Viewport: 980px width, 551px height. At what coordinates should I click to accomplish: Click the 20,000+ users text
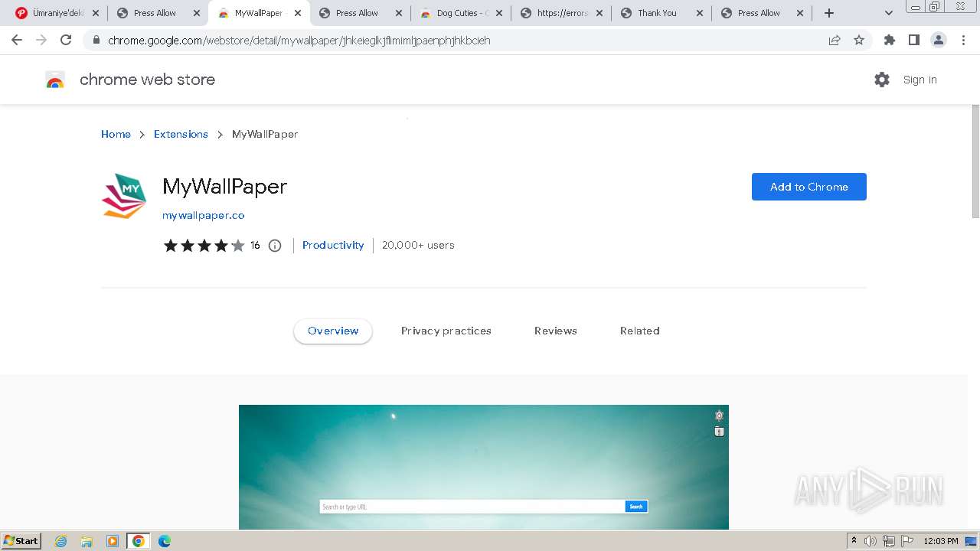(x=418, y=245)
